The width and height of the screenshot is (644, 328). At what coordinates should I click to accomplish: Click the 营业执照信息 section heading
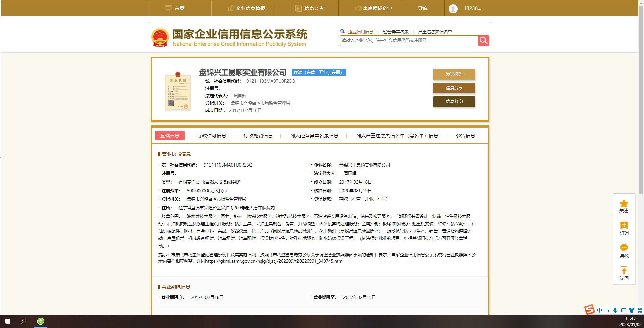tap(176, 154)
